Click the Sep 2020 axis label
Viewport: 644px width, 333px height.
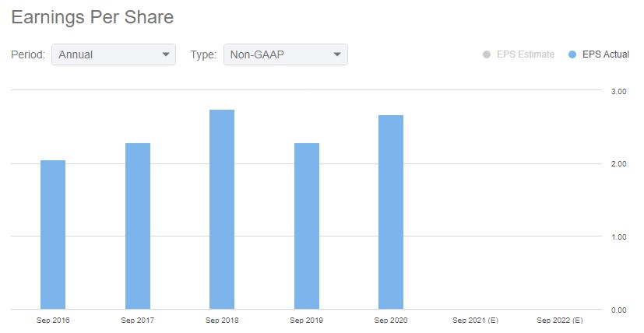click(391, 321)
